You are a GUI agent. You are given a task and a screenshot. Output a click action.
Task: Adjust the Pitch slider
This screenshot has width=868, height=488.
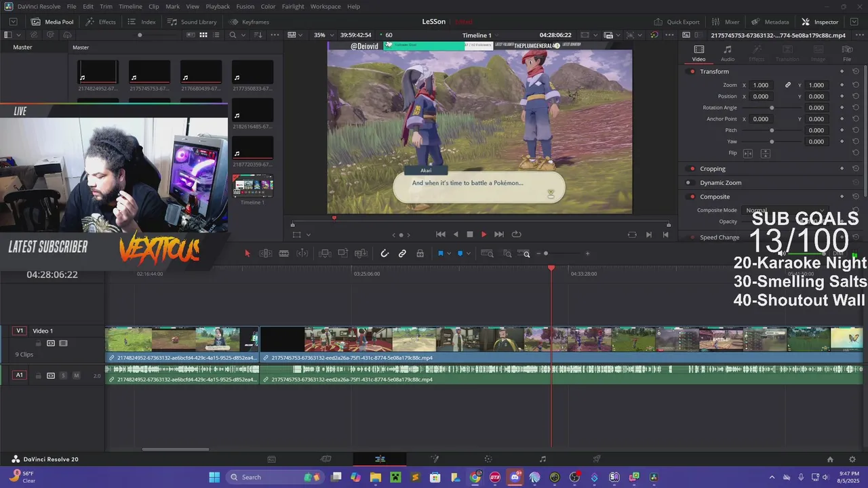tap(772, 130)
